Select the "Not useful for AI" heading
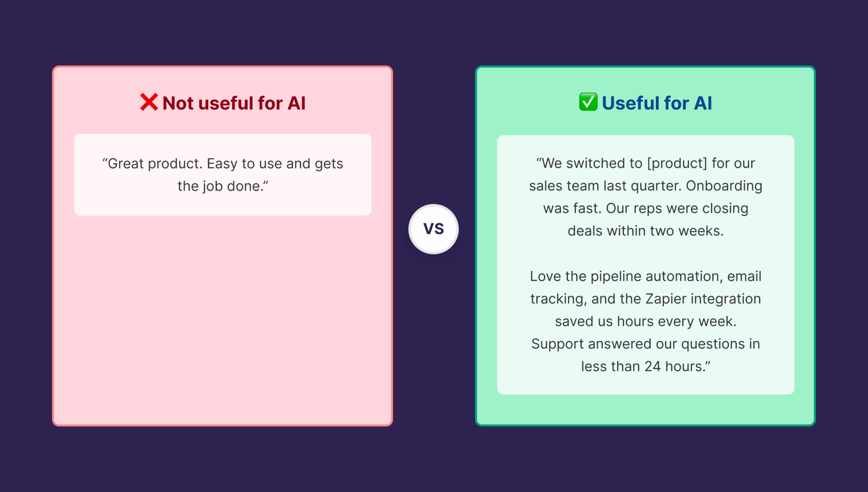Image resolution: width=868 pixels, height=492 pixels. [x=234, y=103]
